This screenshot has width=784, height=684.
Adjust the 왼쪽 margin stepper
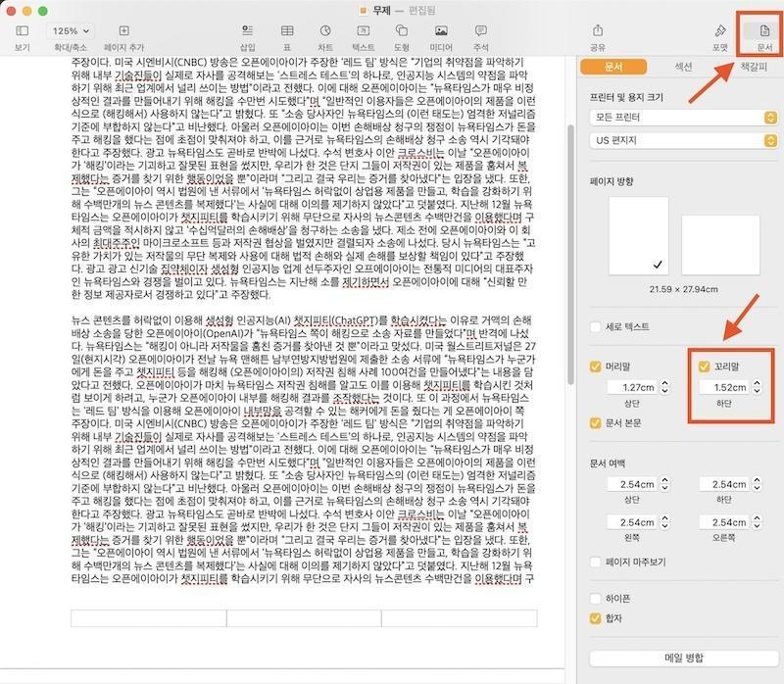point(665,522)
